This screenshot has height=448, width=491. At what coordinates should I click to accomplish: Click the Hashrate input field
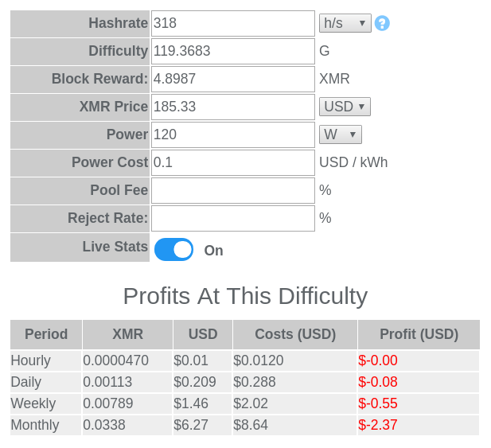tap(233, 24)
